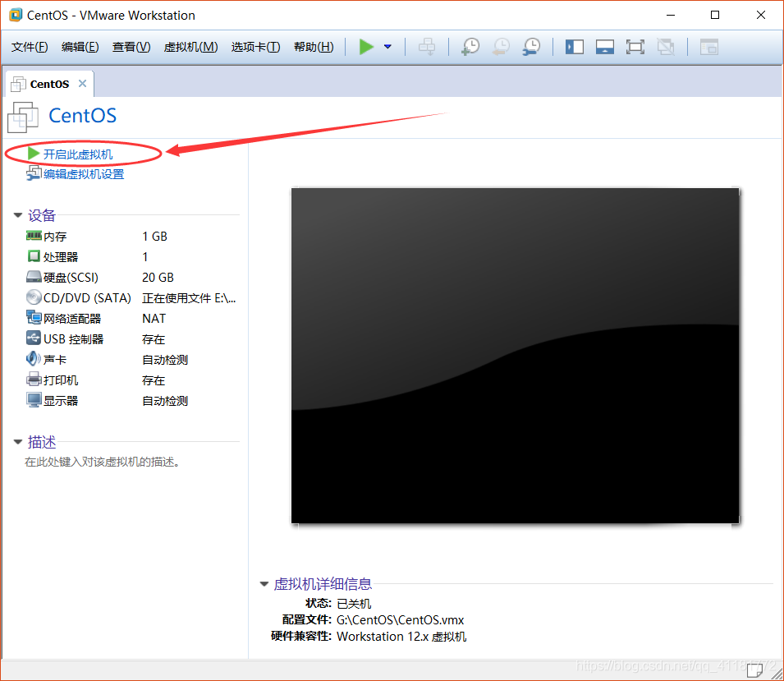The image size is (784, 681).
Task: Click the 打印机 printer icon
Action: [34, 380]
